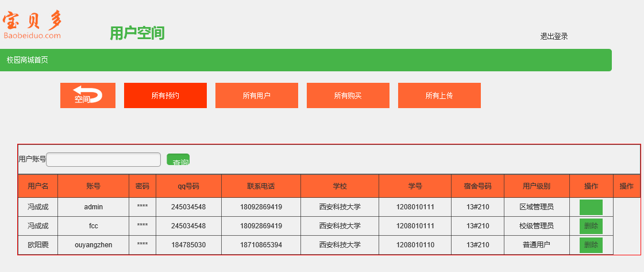Click the 用户空间 heading
644x272 pixels.
pos(137,33)
